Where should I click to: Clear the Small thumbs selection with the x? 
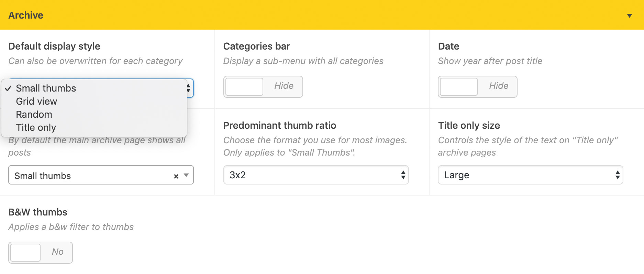(176, 176)
